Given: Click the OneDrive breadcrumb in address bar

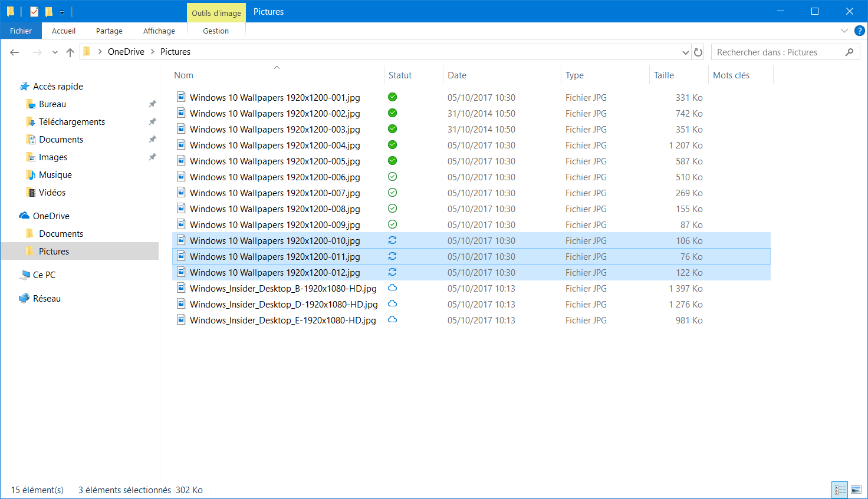Looking at the screenshot, I should 126,52.
